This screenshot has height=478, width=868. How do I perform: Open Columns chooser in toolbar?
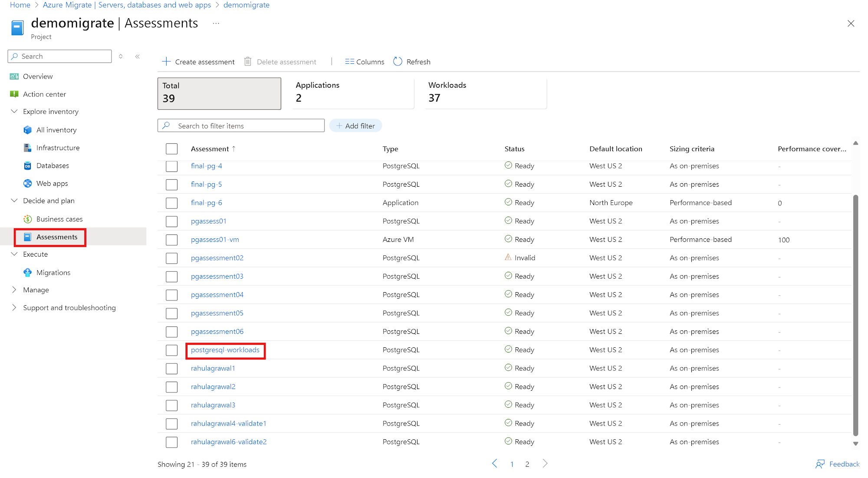coord(365,62)
